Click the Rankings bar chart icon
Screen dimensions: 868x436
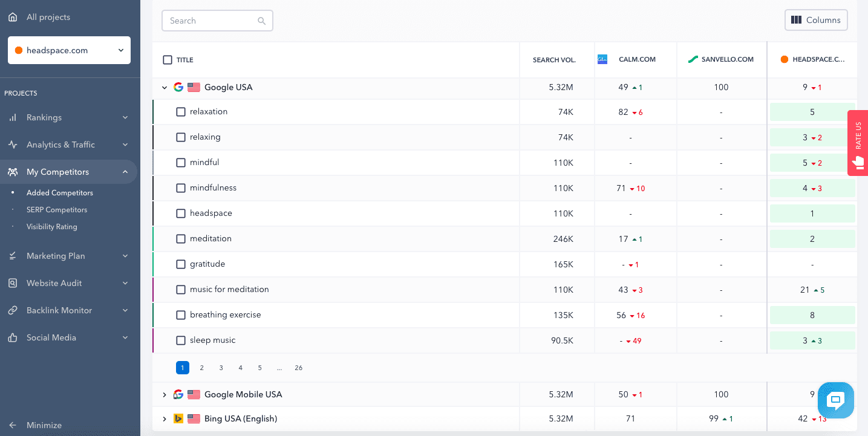[x=13, y=117]
